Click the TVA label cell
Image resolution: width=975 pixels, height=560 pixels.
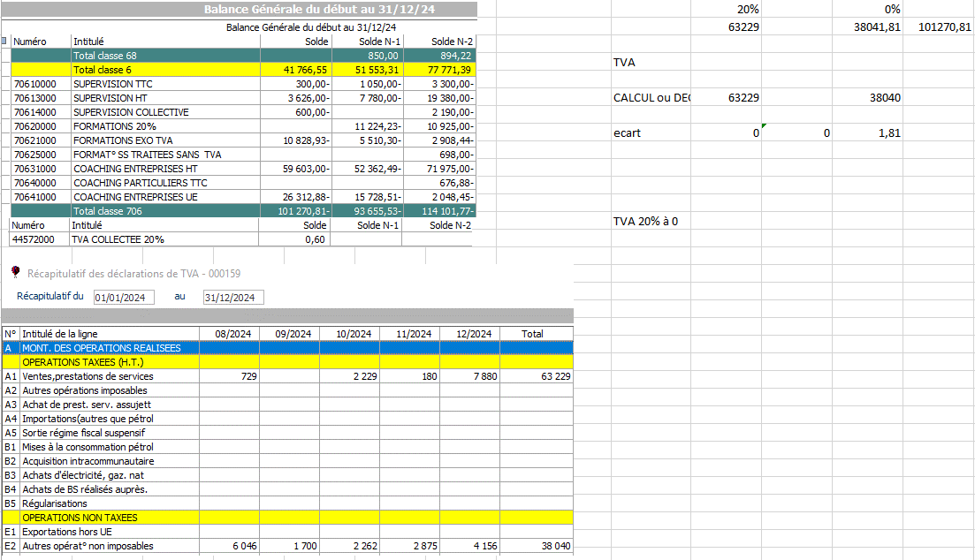(x=651, y=62)
